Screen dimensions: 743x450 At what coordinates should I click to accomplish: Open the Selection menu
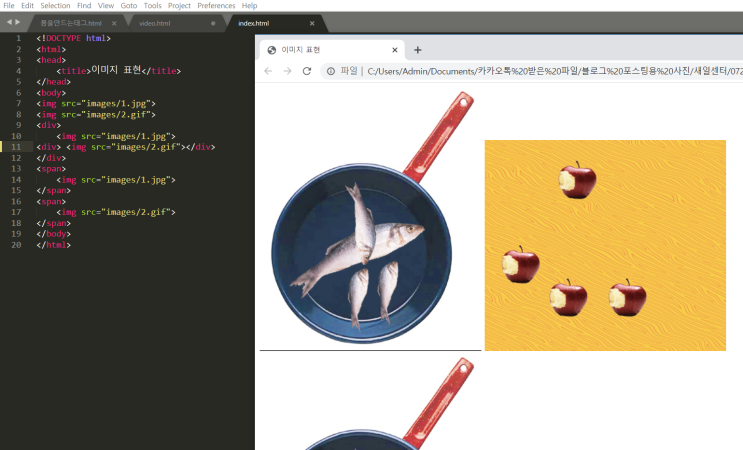[x=55, y=6]
